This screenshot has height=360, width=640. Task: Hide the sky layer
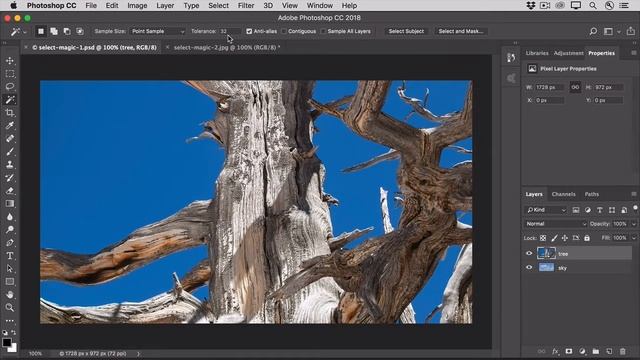pyautogui.click(x=529, y=268)
